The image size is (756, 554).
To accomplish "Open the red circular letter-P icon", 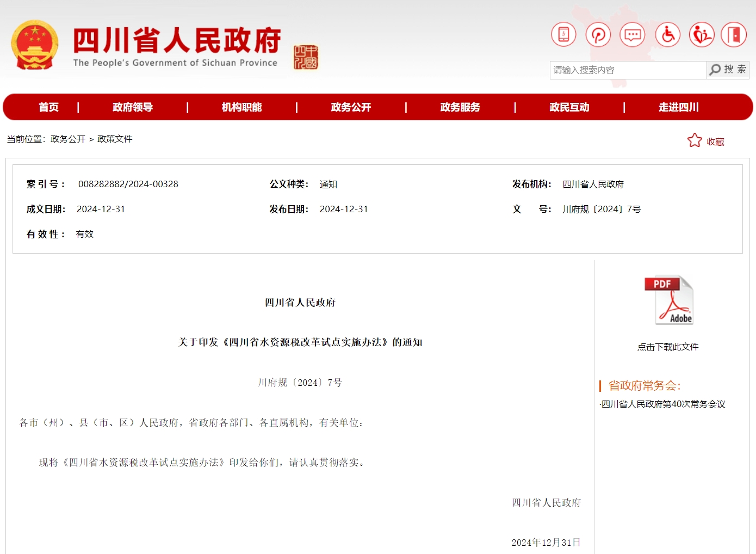I will coord(598,35).
